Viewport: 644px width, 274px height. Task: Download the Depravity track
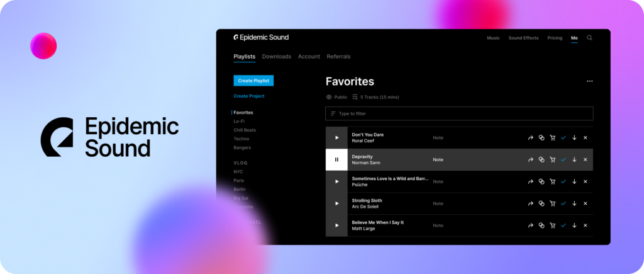[574, 159]
